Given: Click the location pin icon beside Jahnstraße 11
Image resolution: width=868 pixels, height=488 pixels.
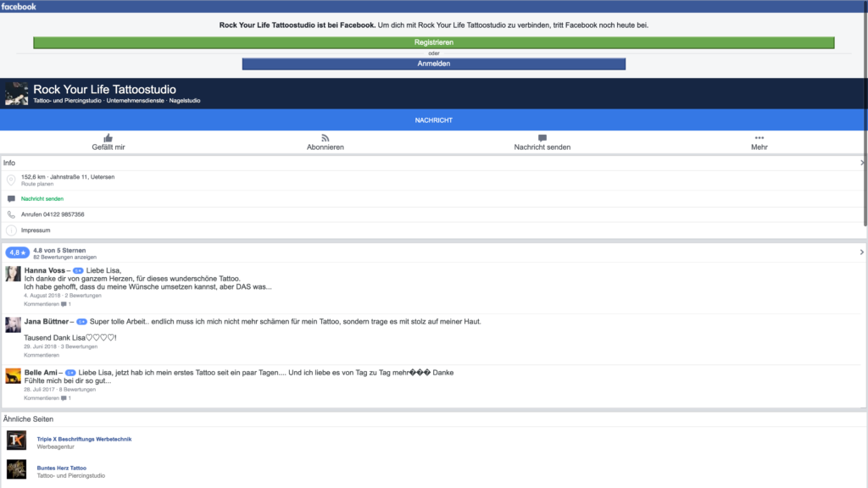Looking at the screenshot, I should 11,180.
